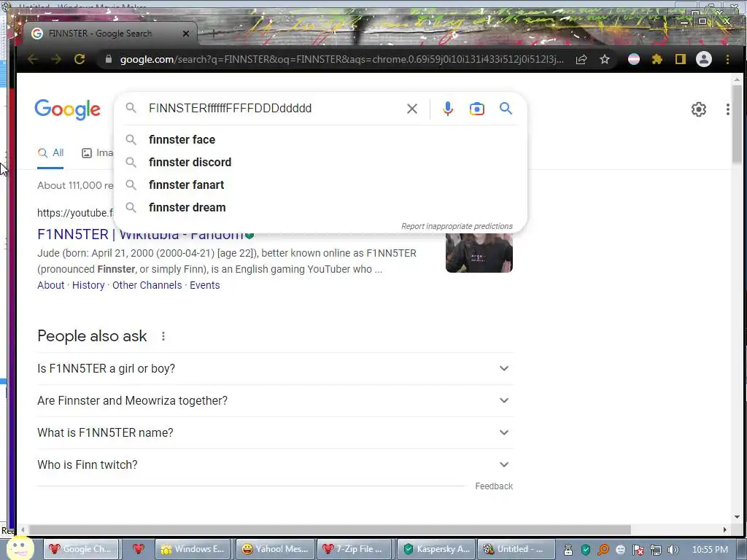
Task: Open network tray icon
Action: tap(656, 550)
